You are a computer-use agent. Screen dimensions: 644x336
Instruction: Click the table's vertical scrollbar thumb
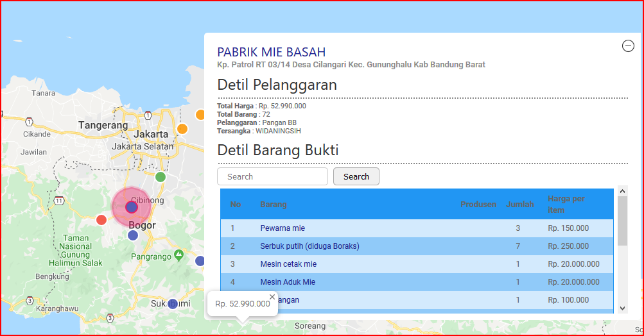[x=623, y=221]
